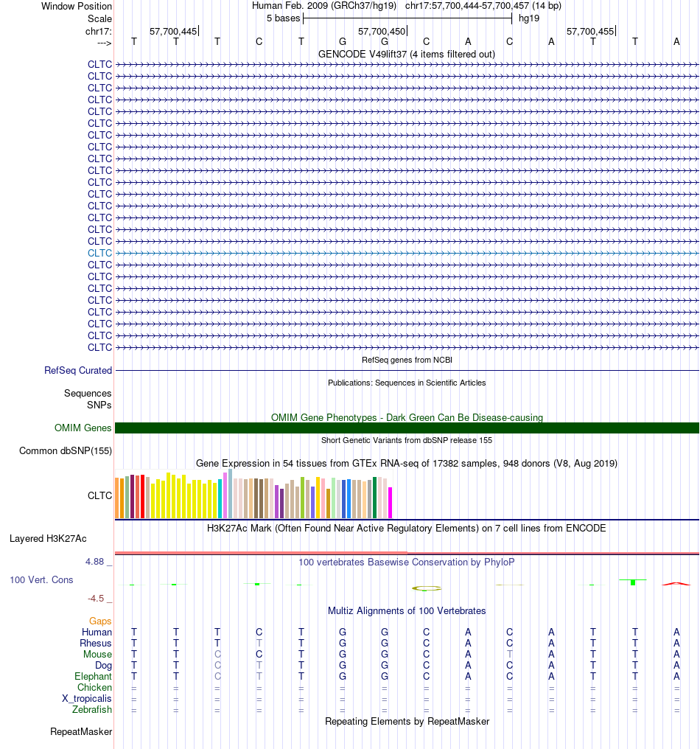Image resolution: width=700 pixels, height=749 pixels.
Task: Click the 57,700,455 ruler coordinate
Action: [x=590, y=31]
